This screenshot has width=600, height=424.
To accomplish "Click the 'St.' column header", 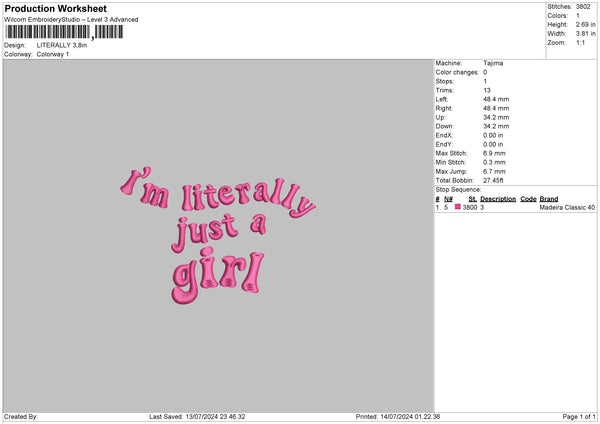I will (x=472, y=199).
